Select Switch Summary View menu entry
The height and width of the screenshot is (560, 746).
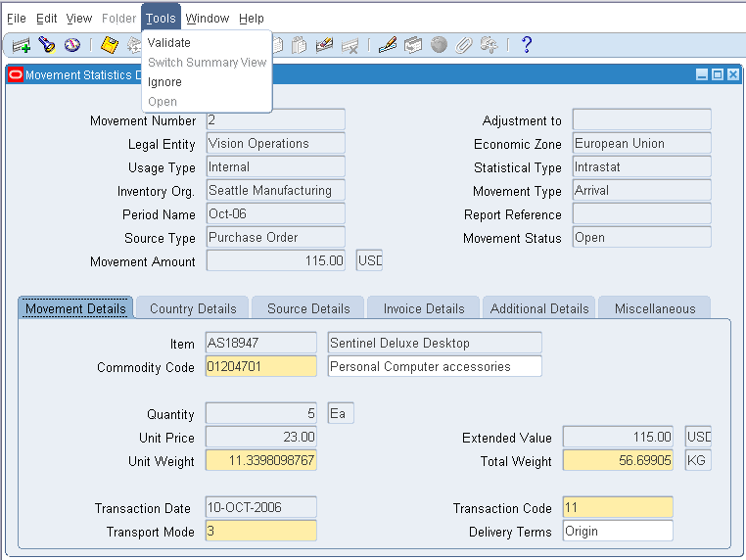click(x=207, y=63)
